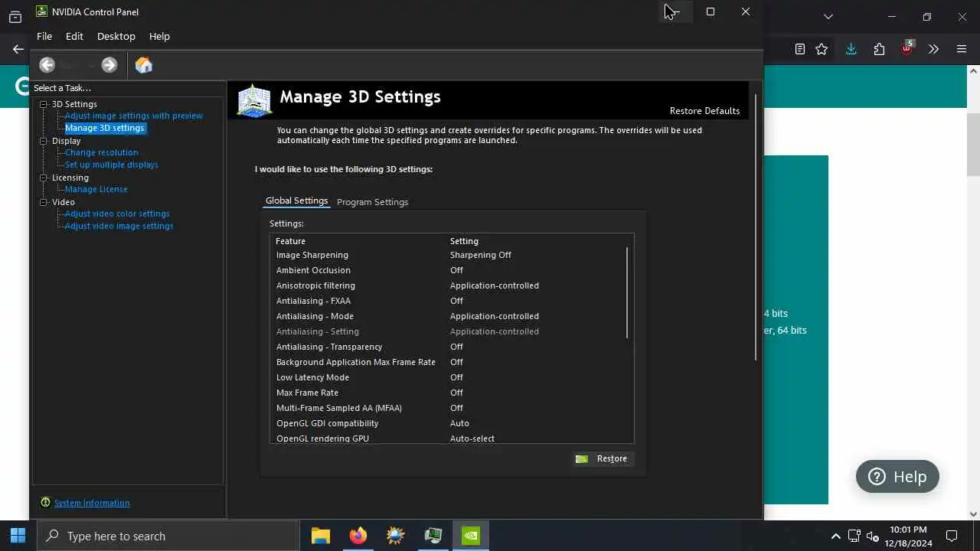Open Adjust video color settings

(x=117, y=214)
